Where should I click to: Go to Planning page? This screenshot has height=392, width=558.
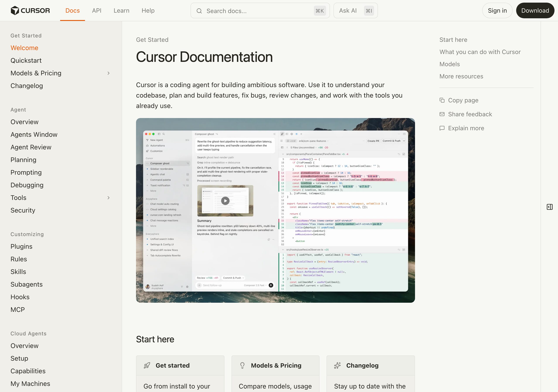[x=23, y=160]
